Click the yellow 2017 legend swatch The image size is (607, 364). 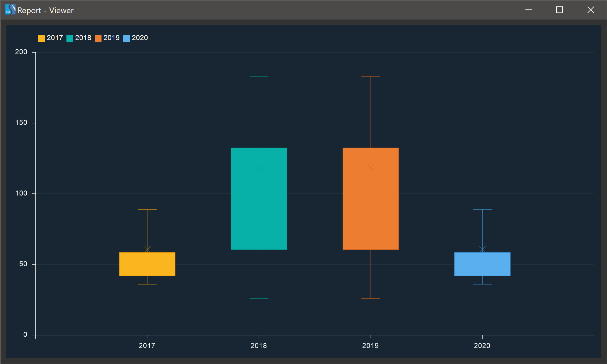click(x=41, y=38)
